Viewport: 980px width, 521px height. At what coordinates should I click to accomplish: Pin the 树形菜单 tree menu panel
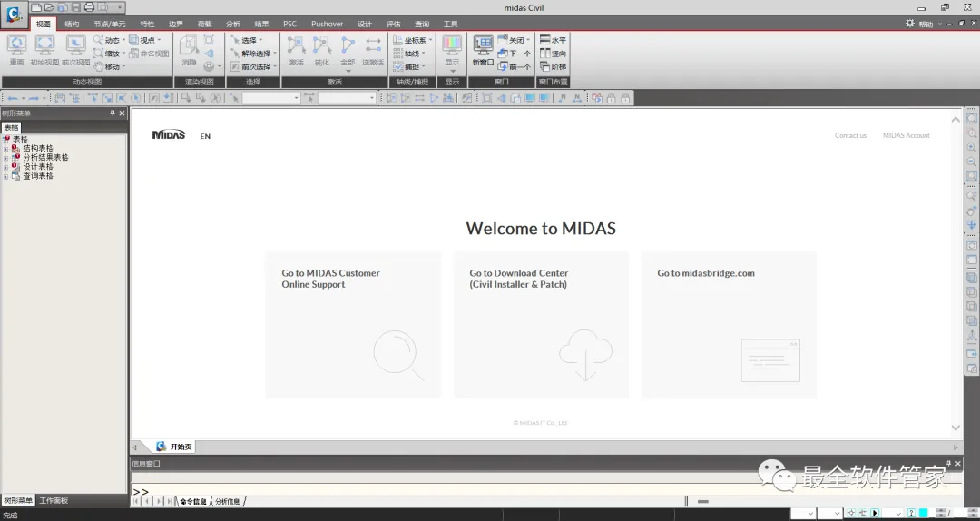point(113,113)
